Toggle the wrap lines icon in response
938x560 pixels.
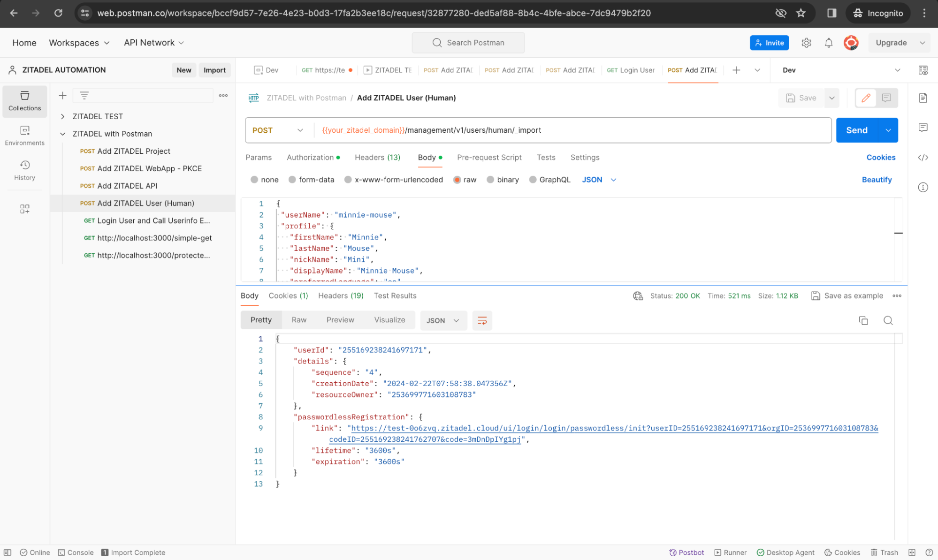(482, 320)
